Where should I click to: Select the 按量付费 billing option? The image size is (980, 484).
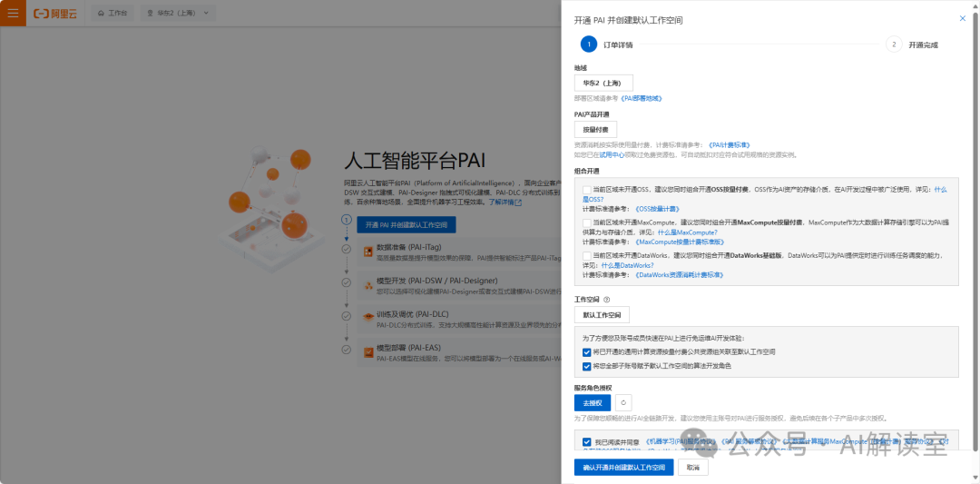coord(595,130)
